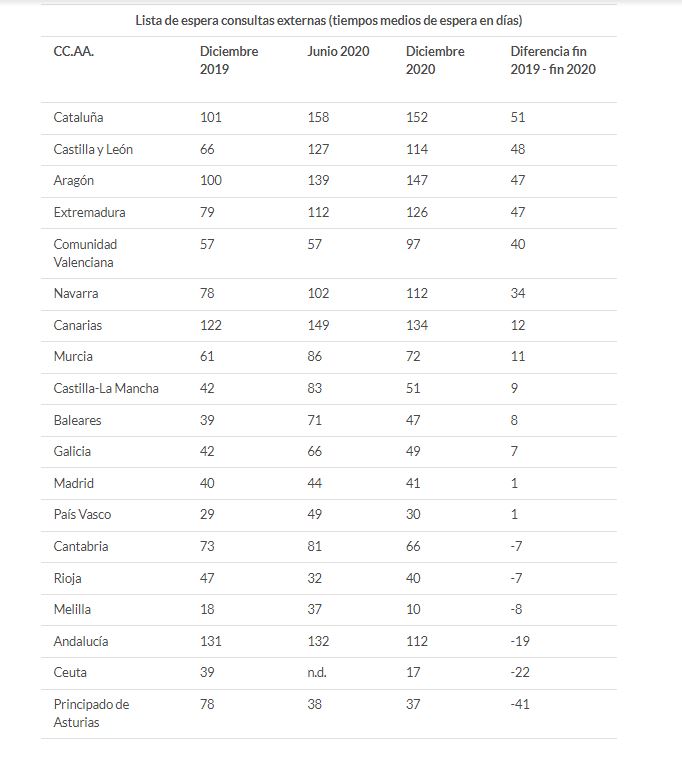Click the 'Castilla-La Mancha' cell
The image size is (682, 762).
106,388
